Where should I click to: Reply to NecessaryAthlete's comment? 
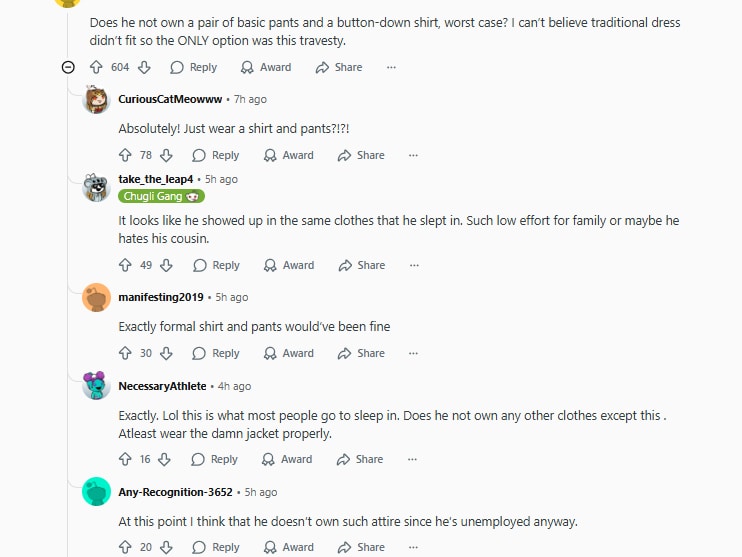215,459
